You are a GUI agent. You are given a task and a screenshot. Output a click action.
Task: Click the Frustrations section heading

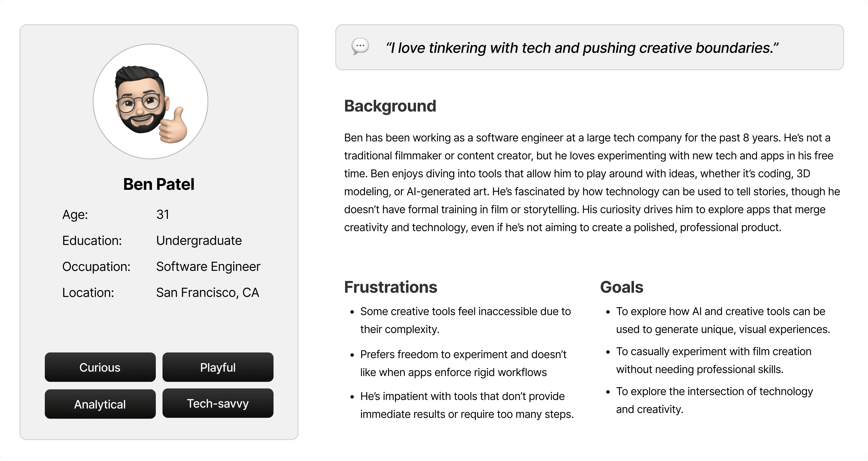pos(391,287)
